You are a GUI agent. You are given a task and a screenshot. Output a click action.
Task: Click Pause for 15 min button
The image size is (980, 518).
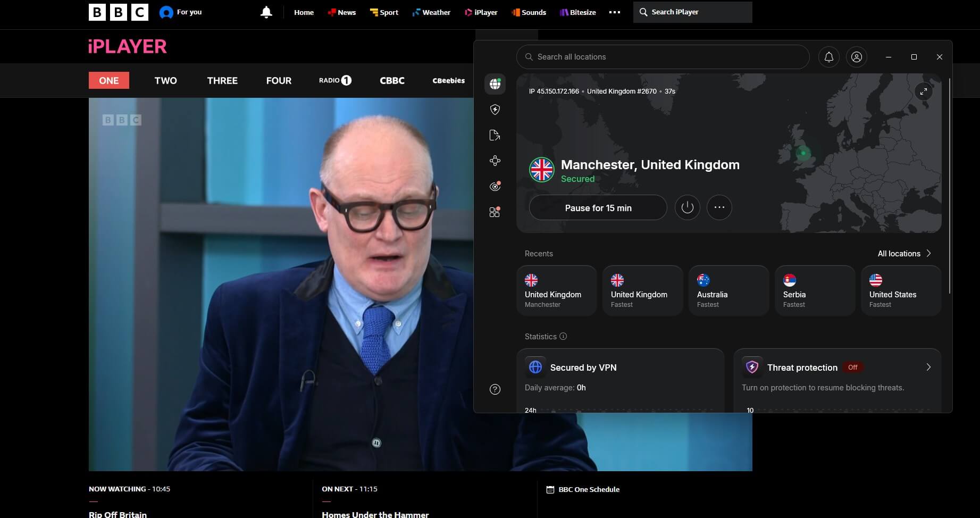pos(598,207)
